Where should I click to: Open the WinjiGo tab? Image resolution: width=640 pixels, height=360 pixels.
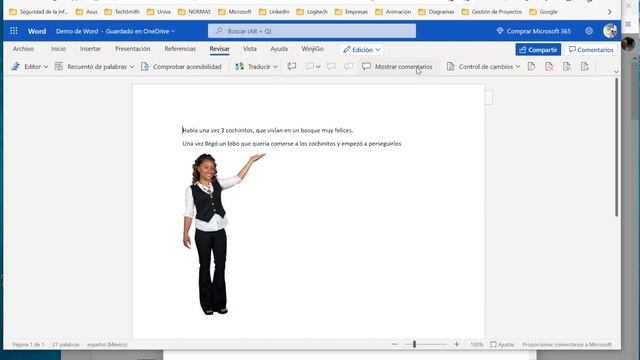pos(312,49)
